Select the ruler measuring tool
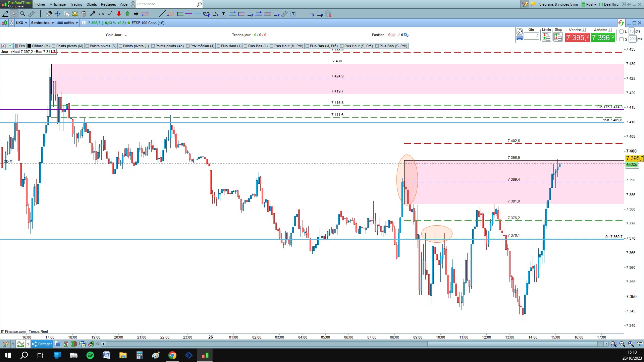Viewport: 644px width, 362px height. [x=32, y=14]
